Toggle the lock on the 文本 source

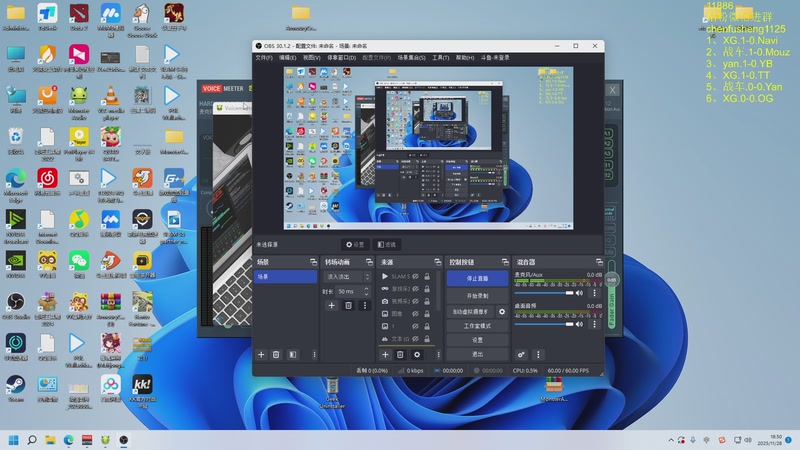coord(427,339)
